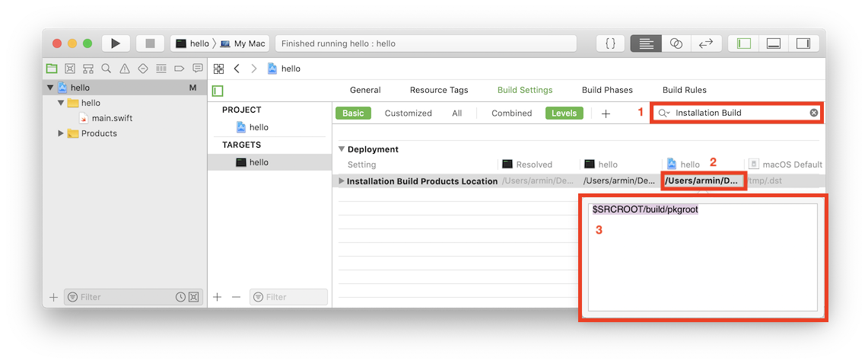The image size is (868, 364).
Task: Show All build settings
Action: point(456,113)
